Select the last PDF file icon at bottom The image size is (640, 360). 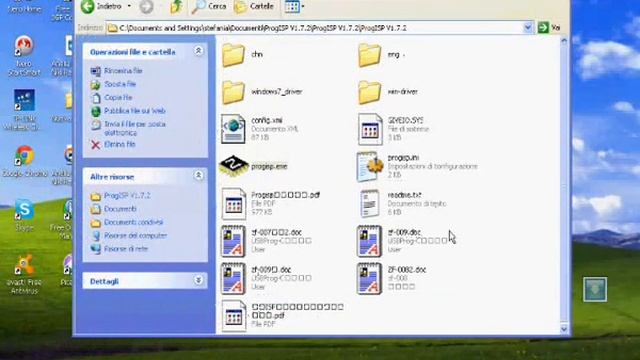233,316
